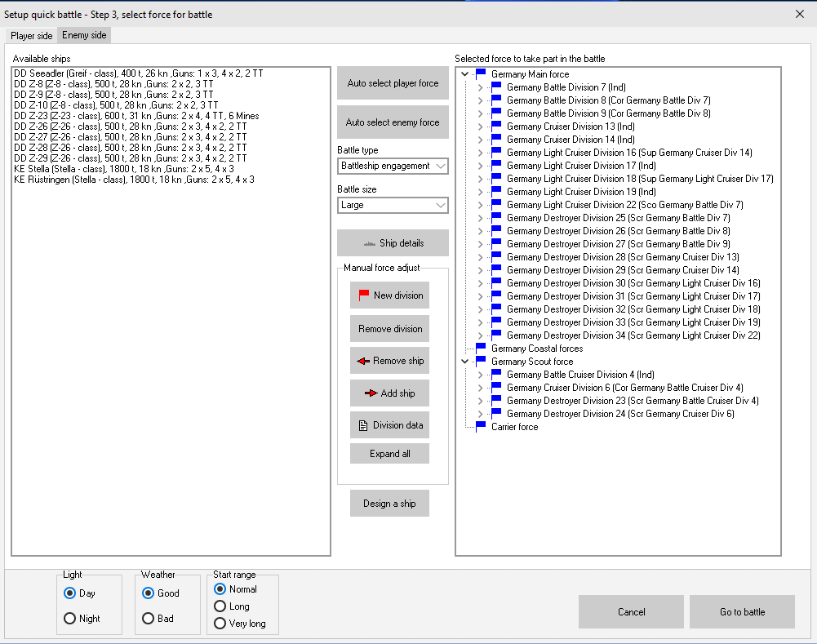Select Very long start range

(x=220, y=623)
